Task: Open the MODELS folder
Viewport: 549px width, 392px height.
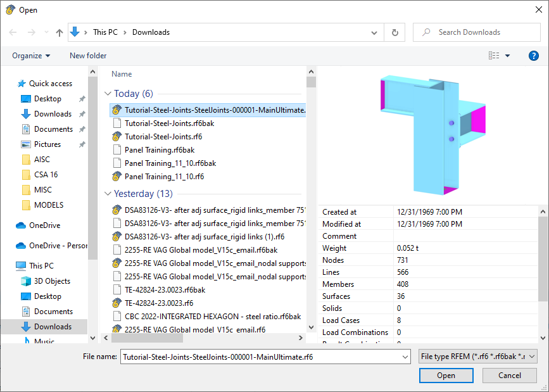Action: [x=42, y=205]
